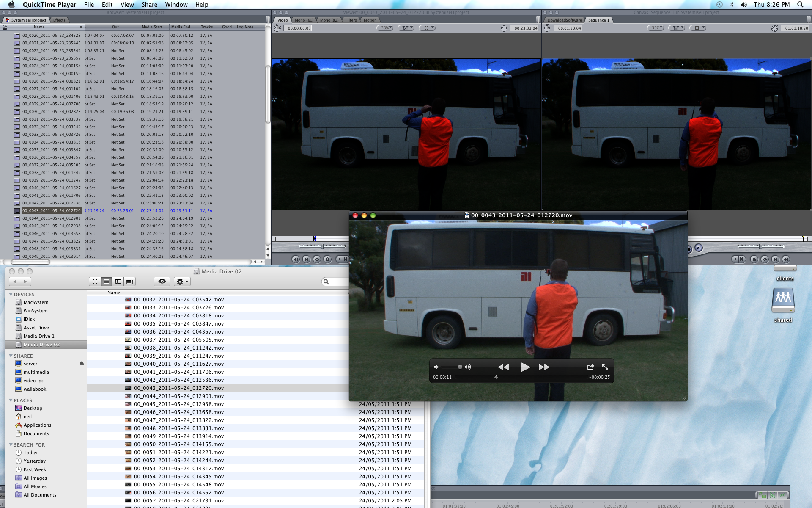Open the QuickTime share button
812x508 pixels.
[x=590, y=367]
